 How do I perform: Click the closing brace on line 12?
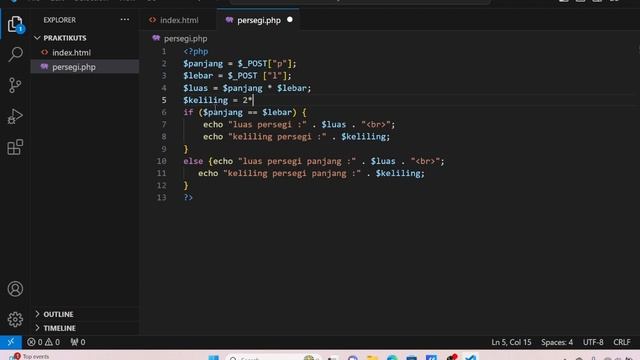point(186,186)
